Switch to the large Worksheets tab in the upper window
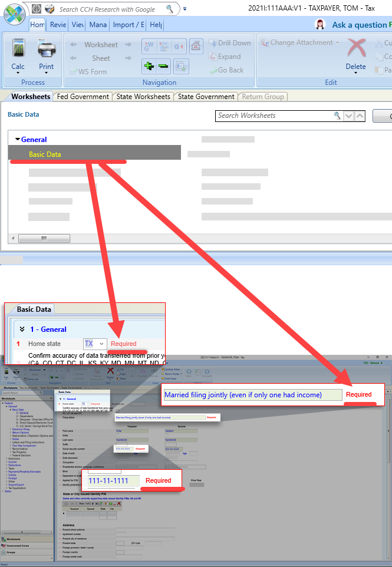This screenshot has height=567, width=392. click(x=31, y=97)
